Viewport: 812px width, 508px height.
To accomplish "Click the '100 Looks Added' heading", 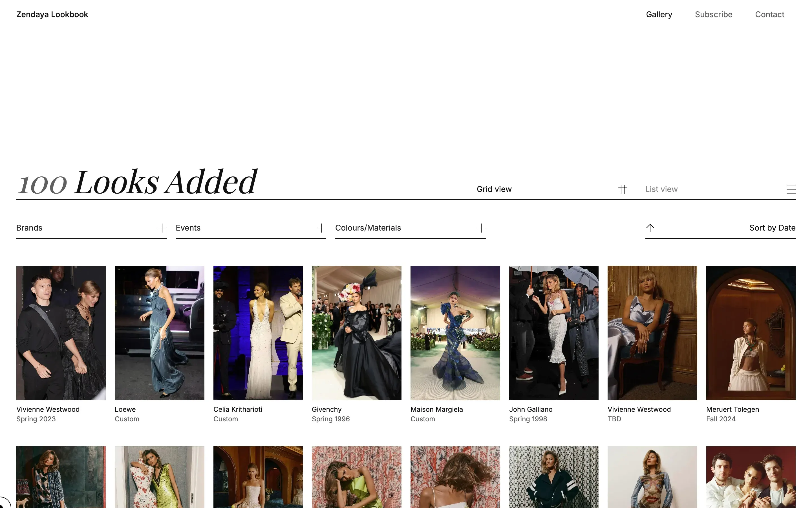I will click(x=137, y=182).
